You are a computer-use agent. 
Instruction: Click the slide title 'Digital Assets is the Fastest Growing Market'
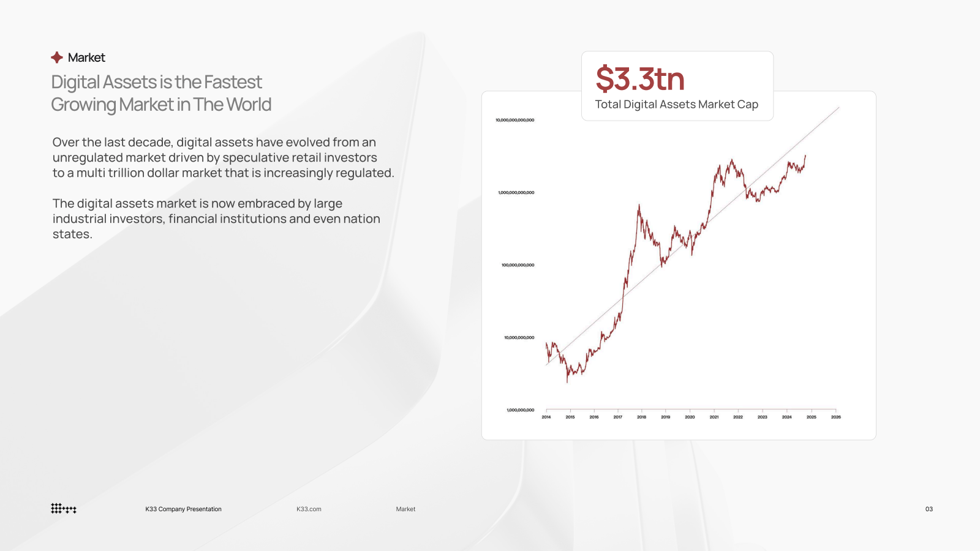point(161,93)
